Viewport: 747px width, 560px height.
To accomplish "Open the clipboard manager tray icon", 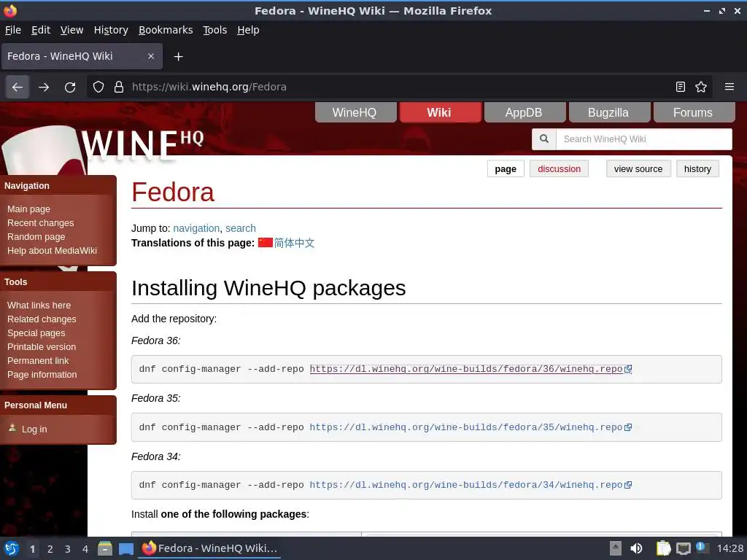I will click(x=663, y=548).
